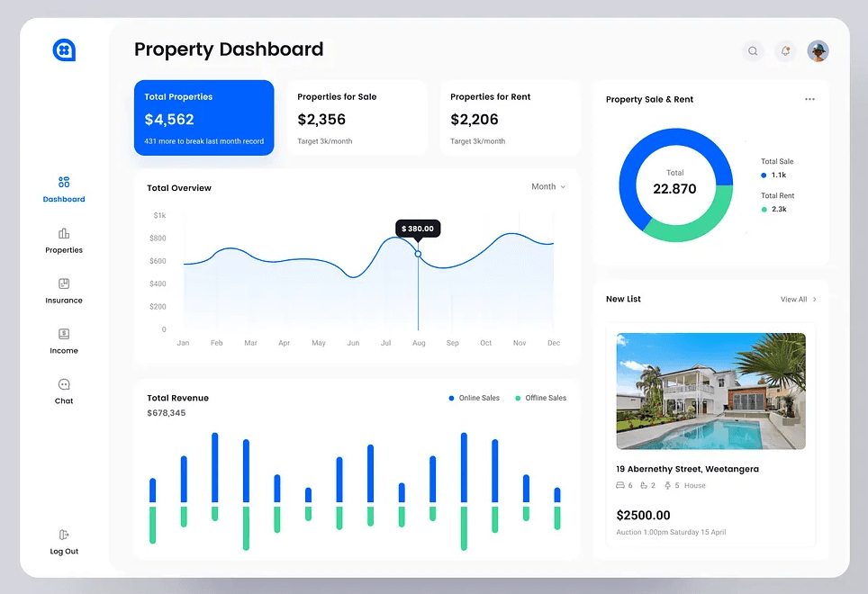Click 19 Abernethy Street, Weetangera title

(688, 469)
